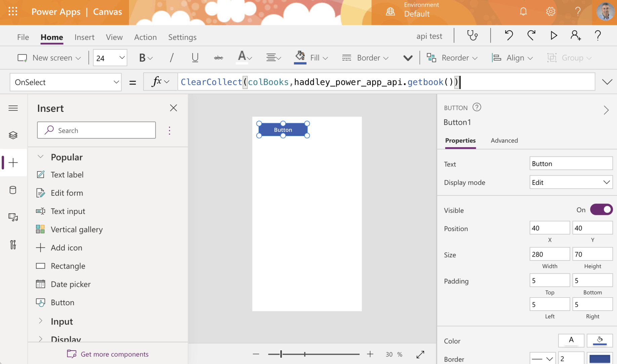The width and height of the screenshot is (617, 364).
Task: Click the blue Border color swatch
Action: tap(600, 359)
